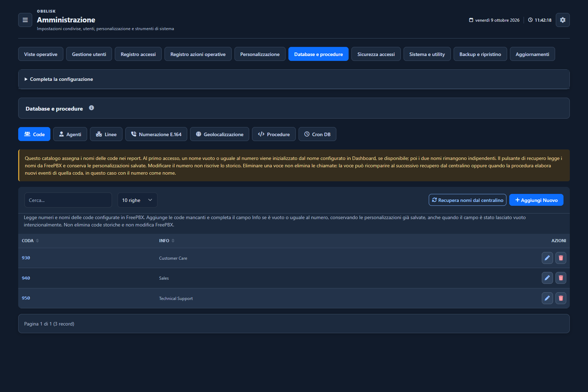Edit the queue 930 Customer Care entry
Screen dimensions: 588x392
point(547,258)
